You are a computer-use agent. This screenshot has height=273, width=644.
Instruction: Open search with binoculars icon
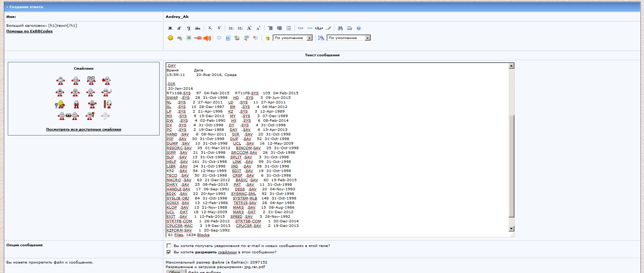[340, 28]
